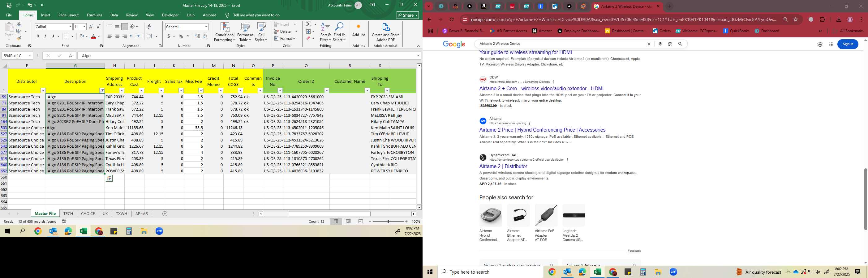Toggle Bold formatting

pyautogui.click(x=38, y=36)
